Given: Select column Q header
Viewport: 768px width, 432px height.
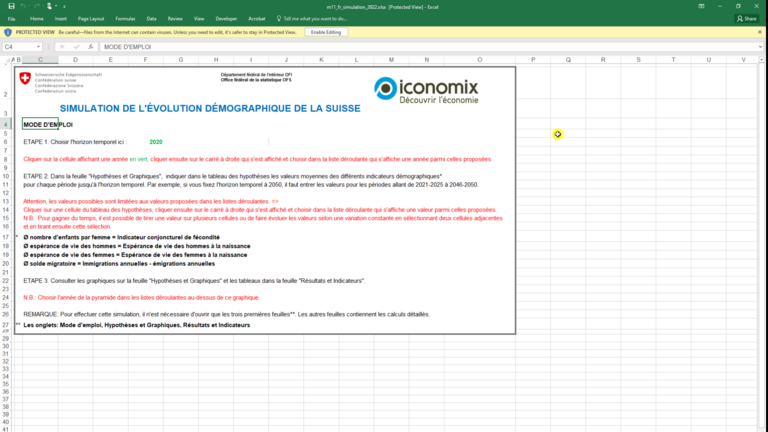Looking at the screenshot, I should click(x=568, y=60).
